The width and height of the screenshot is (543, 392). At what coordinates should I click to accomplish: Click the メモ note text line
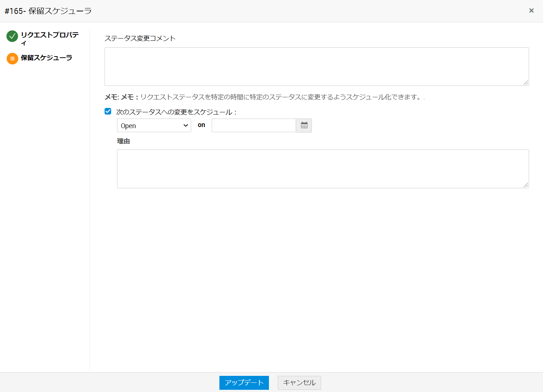264,97
